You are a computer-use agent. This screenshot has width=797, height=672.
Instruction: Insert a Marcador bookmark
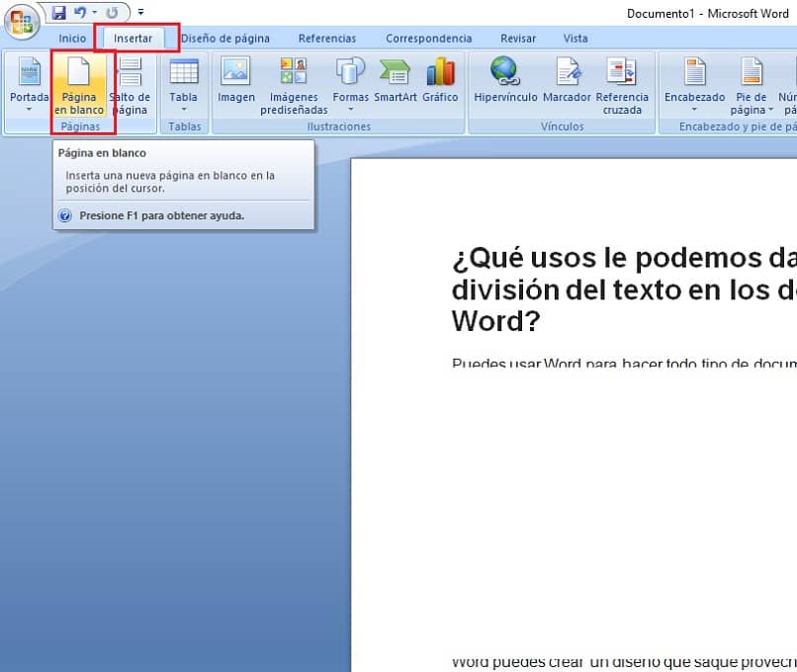click(567, 84)
